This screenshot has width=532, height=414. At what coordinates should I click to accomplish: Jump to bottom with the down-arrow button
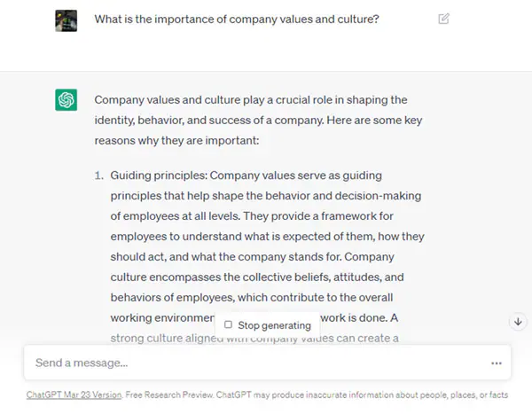pos(518,321)
